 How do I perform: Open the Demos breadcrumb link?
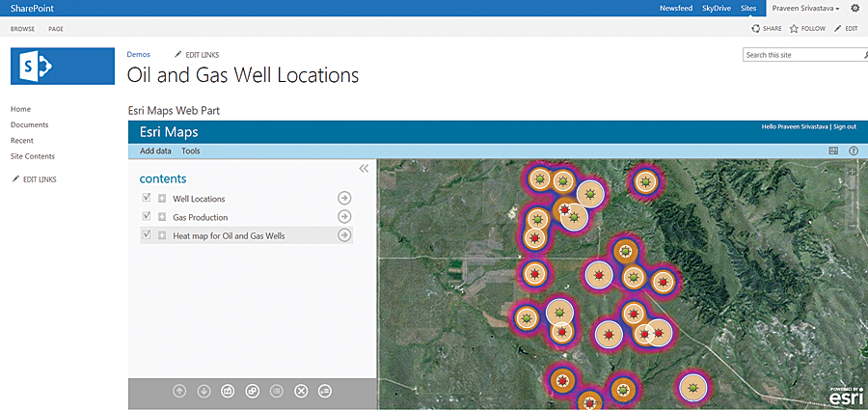click(x=138, y=54)
